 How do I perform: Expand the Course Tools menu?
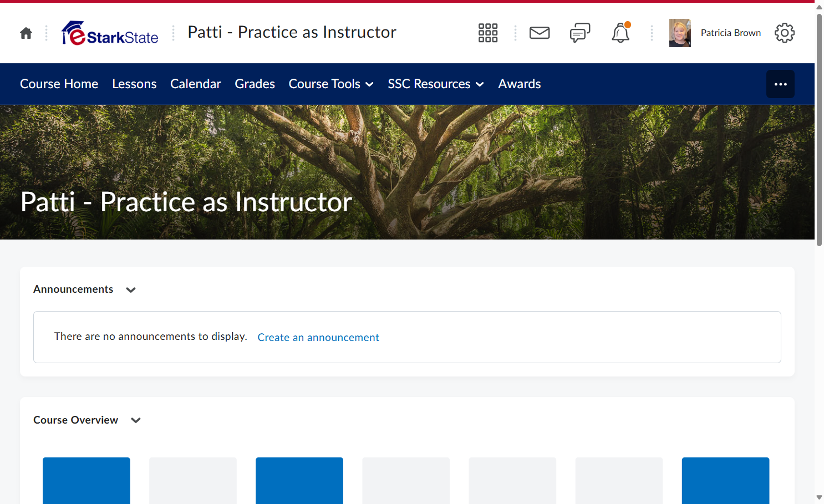pos(331,84)
